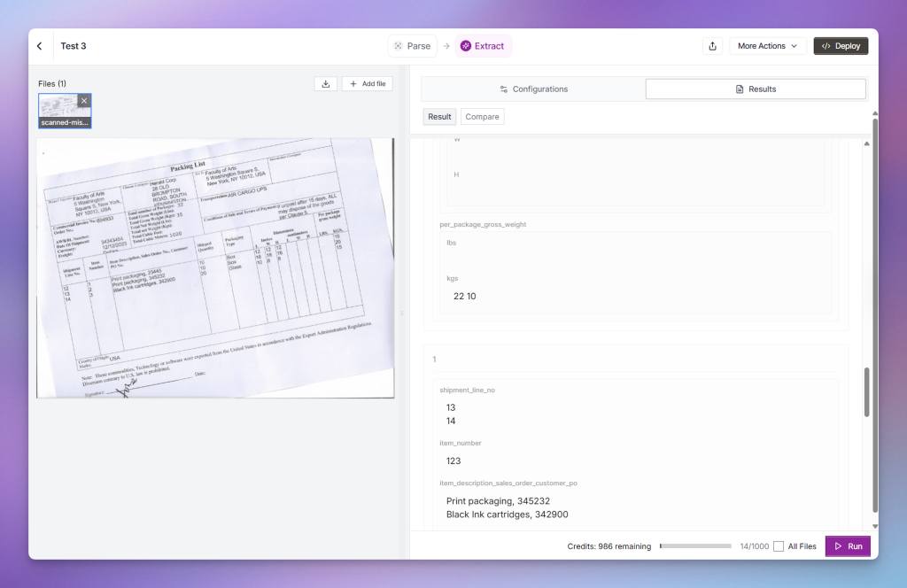Image resolution: width=907 pixels, height=588 pixels.
Task: Click the credits usage progress bar
Action: pyautogui.click(x=695, y=546)
